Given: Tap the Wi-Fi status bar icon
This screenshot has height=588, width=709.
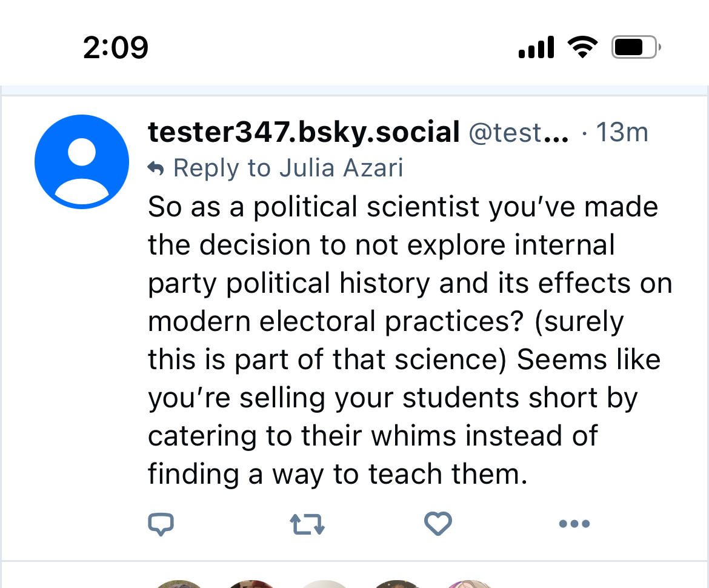Looking at the screenshot, I should pyautogui.click(x=582, y=47).
